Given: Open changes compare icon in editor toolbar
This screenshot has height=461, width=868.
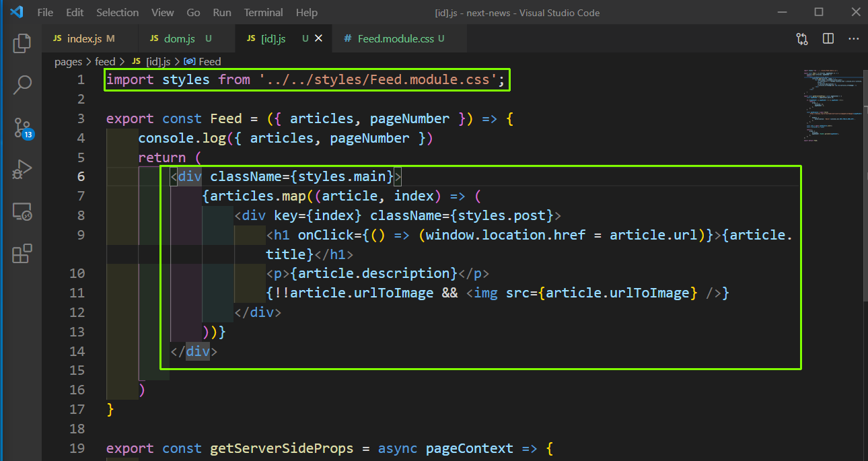Looking at the screenshot, I should tap(802, 39).
